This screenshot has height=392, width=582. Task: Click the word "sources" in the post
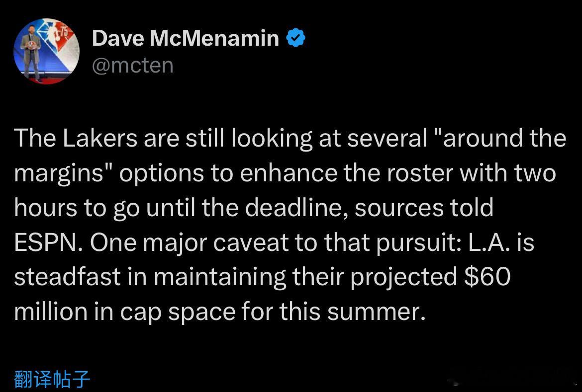pos(399,208)
